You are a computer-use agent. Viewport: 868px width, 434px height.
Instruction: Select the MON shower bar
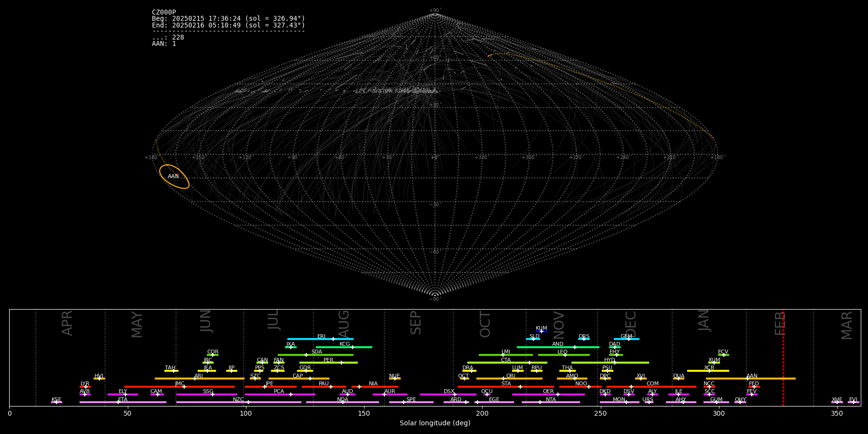click(x=619, y=402)
